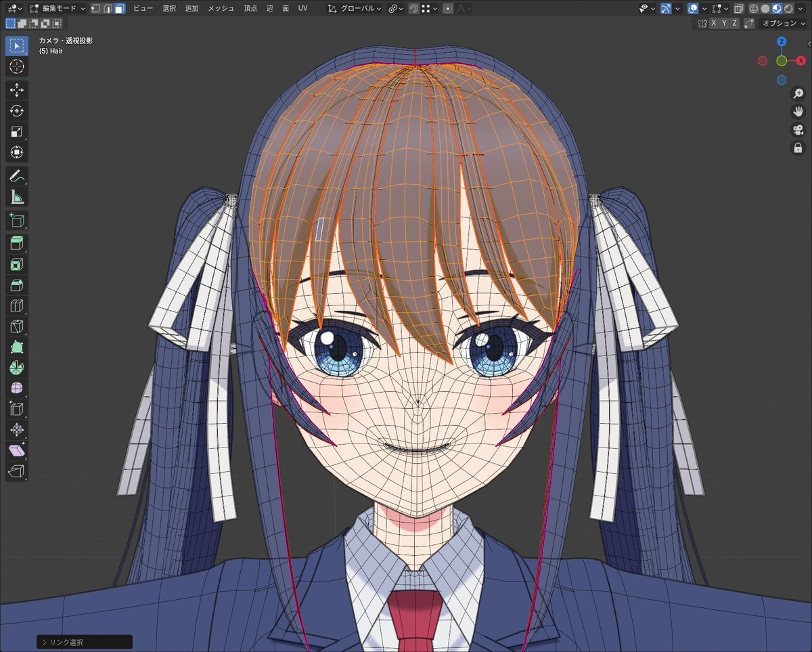The height and width of the screenshot is (652, 812).
Task: Activate the Annotate pencil tool
Action: click(17, 176)
